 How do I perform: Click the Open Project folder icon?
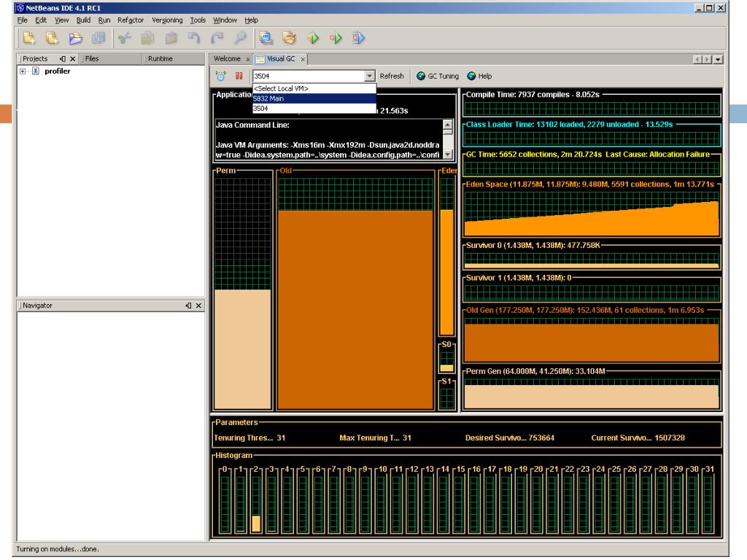(75, 38)
